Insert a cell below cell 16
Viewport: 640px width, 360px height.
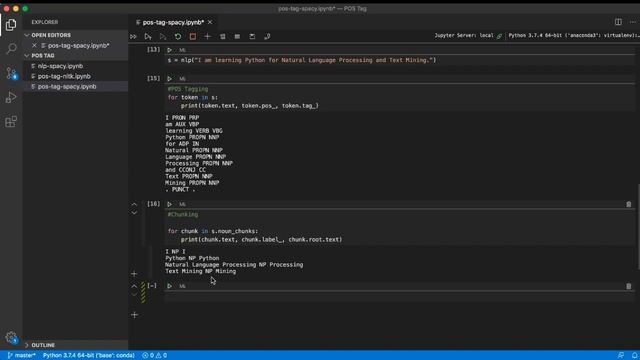(134, 274)
